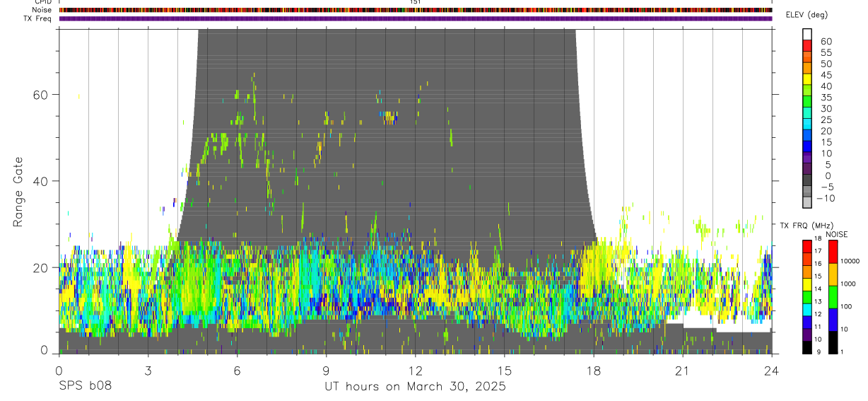This screenshot has height=401, width=868.
Task: Select the green 100 noise level swatch
Action: 832,297
